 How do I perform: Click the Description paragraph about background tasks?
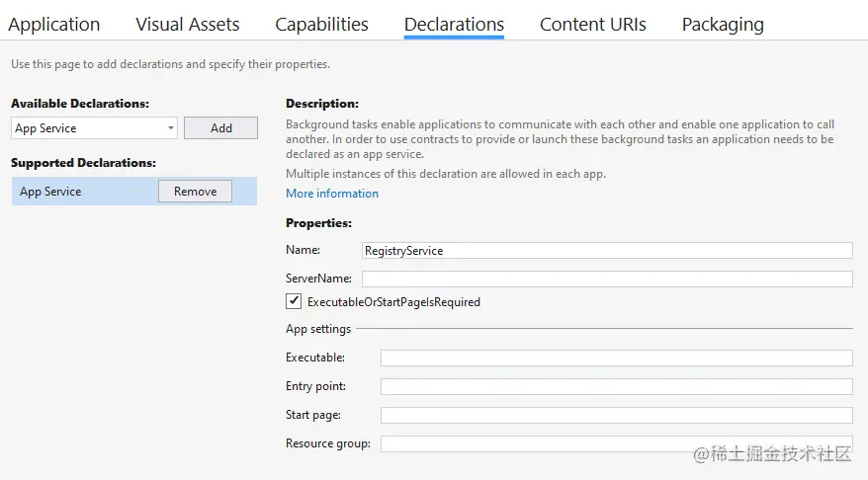click(x=560, y=139)
